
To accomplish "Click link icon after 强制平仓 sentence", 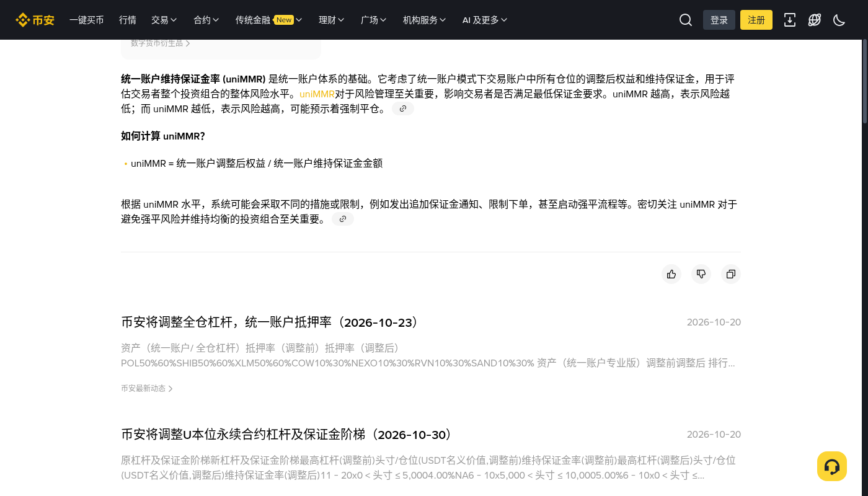I will [403, 108].
